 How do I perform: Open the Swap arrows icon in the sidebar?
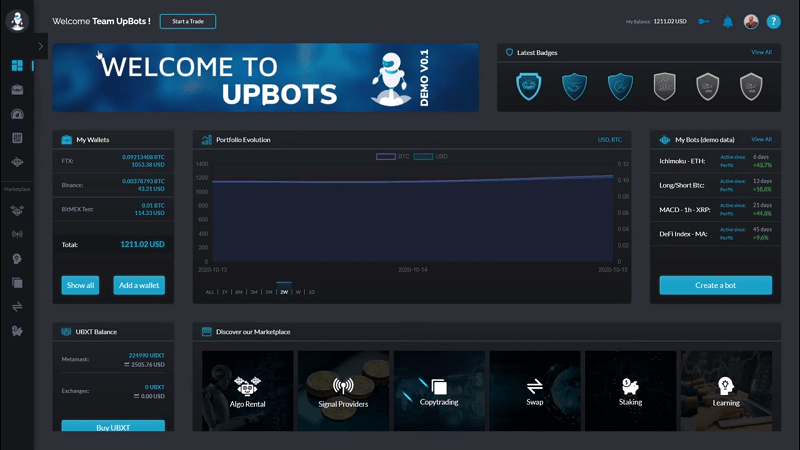click(x=17, y=307)
